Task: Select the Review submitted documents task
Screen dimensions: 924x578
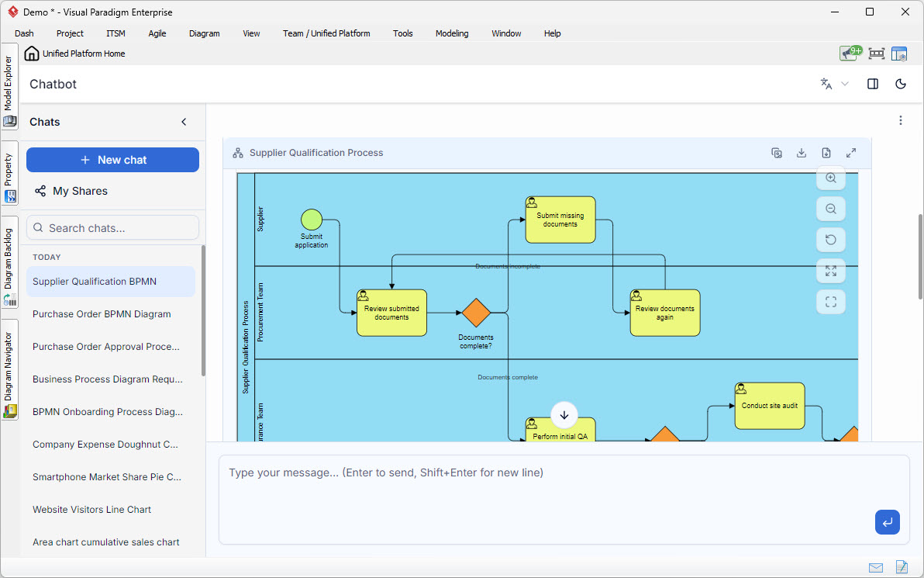Action: click(392, 313)
